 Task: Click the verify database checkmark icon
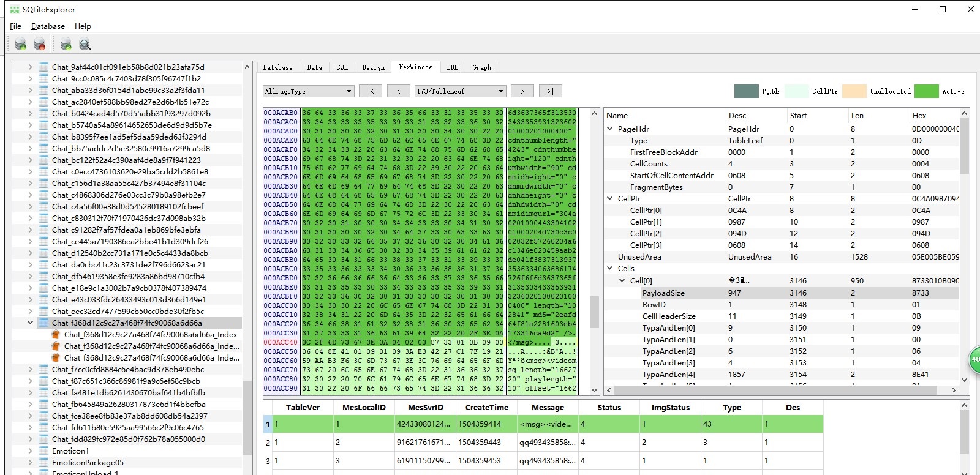[66, 44]
